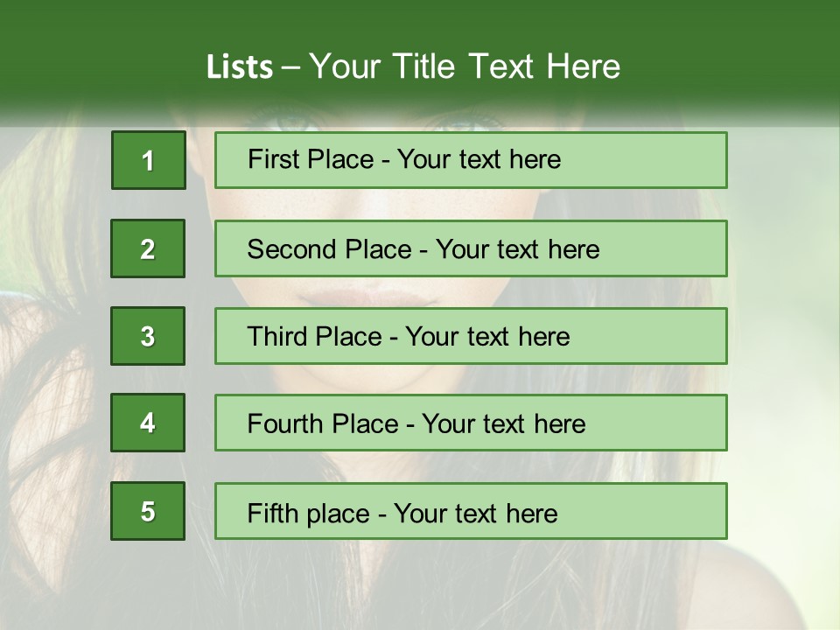Image resolution: width=840 pixels, height=630 pixels.
Task: Click the number 3 list marker
Action: 148,336
